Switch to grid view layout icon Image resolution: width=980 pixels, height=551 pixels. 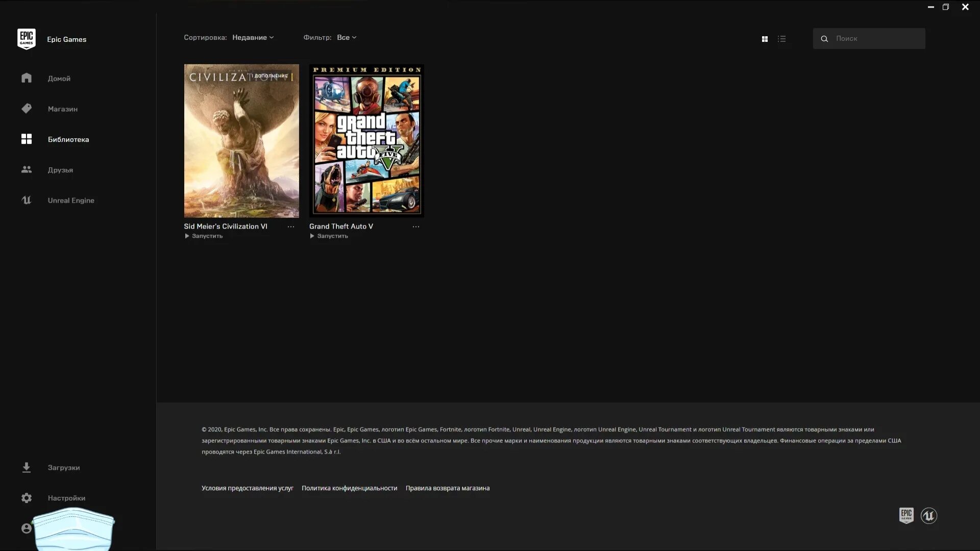pos(765,39)
